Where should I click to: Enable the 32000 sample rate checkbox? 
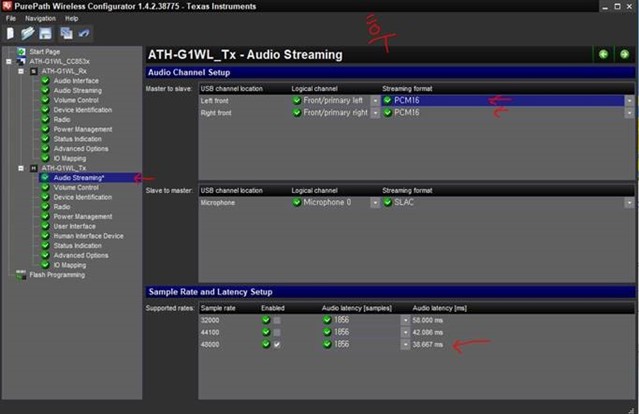[x=277, y=320]
